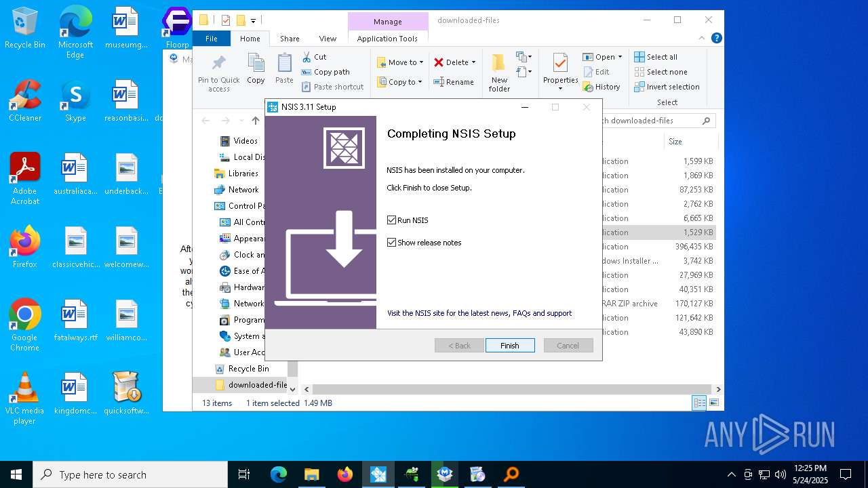The height and width of the screenshot is (488, 868).
Task: Click Cut in the ribbon
Action: (x=315, y=57)
